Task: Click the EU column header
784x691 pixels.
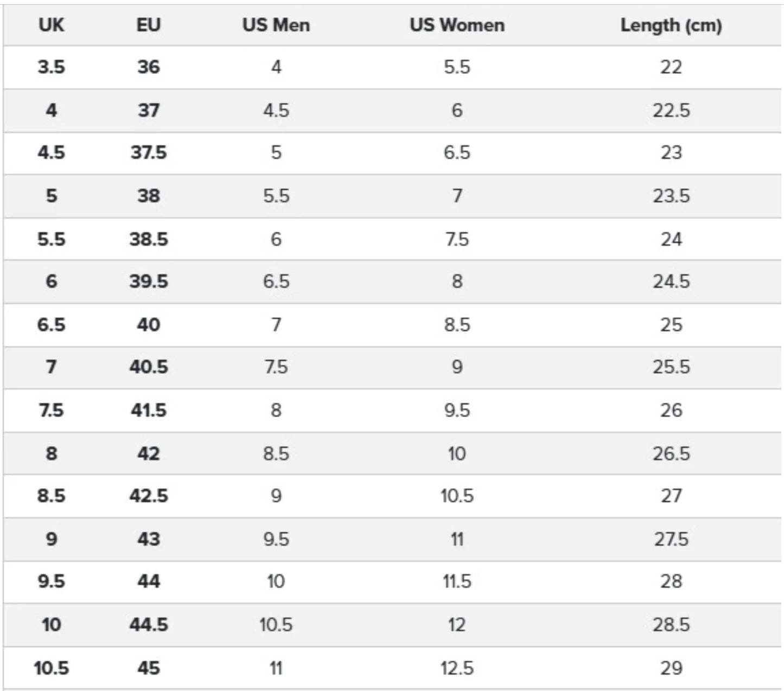Action: (148, 25)
